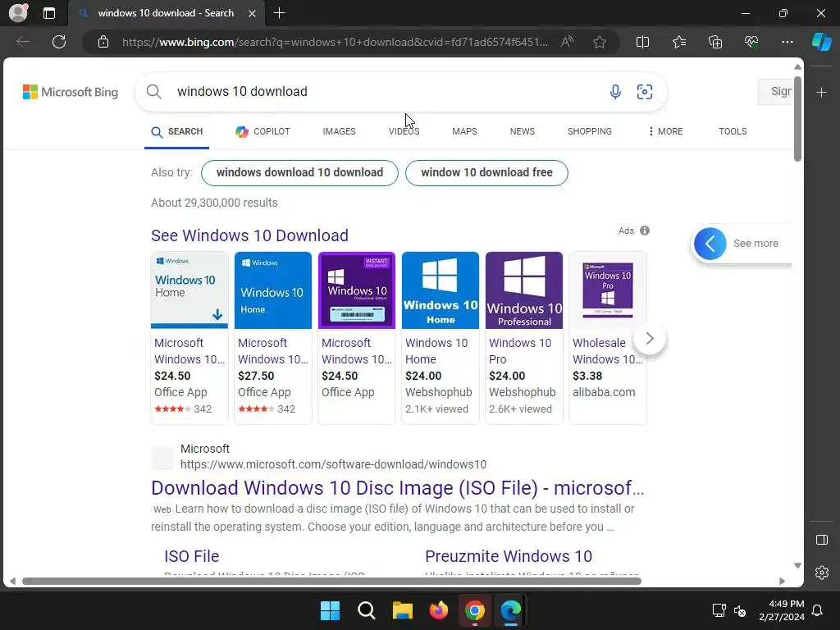Add a sidebar app with plus icon

click(x=822, y=93)
